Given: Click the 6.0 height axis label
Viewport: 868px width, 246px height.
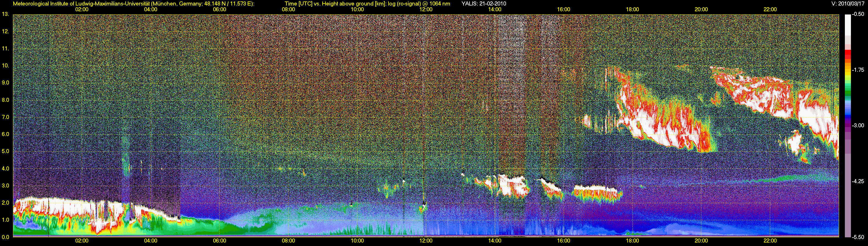Looking at the screenshot, I should coord(5,134).
